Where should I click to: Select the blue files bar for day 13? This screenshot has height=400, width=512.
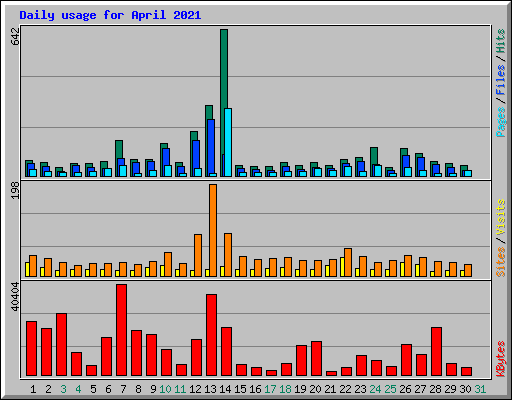(211, 147)
